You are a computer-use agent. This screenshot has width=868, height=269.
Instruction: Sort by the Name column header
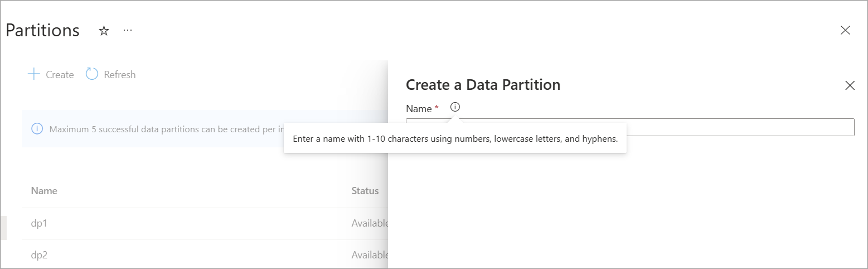[x=44, y=191]
